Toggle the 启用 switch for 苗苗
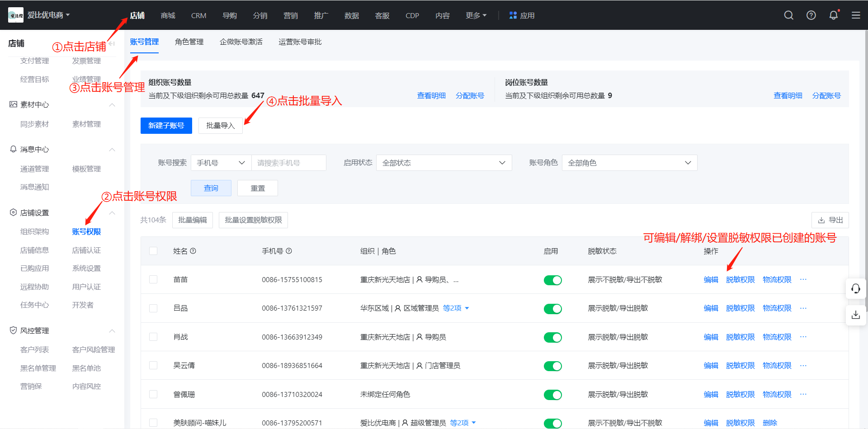The width and height of the screenshot is (868, 429). tap(552, 280)
